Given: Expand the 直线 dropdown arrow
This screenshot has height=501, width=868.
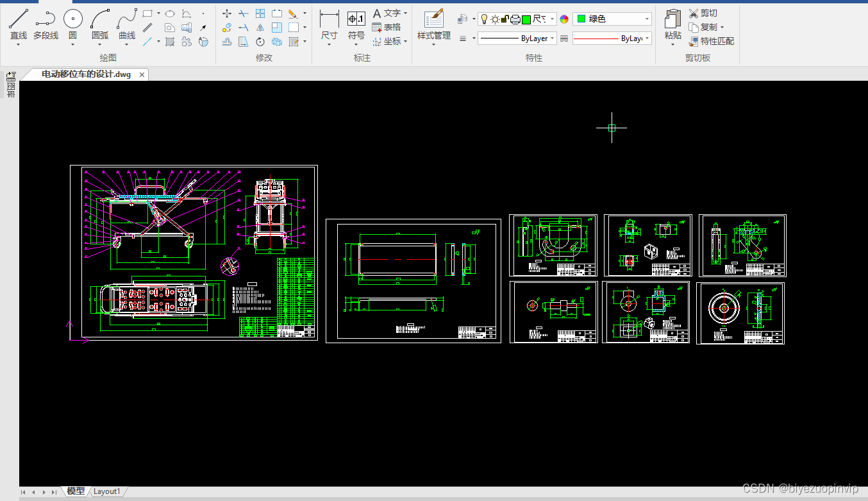Looking at the screenshot, I should tap(18, 44).
